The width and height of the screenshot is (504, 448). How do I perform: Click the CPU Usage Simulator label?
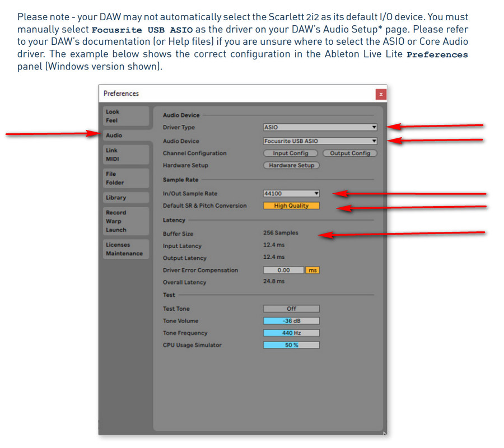[192, 345]
